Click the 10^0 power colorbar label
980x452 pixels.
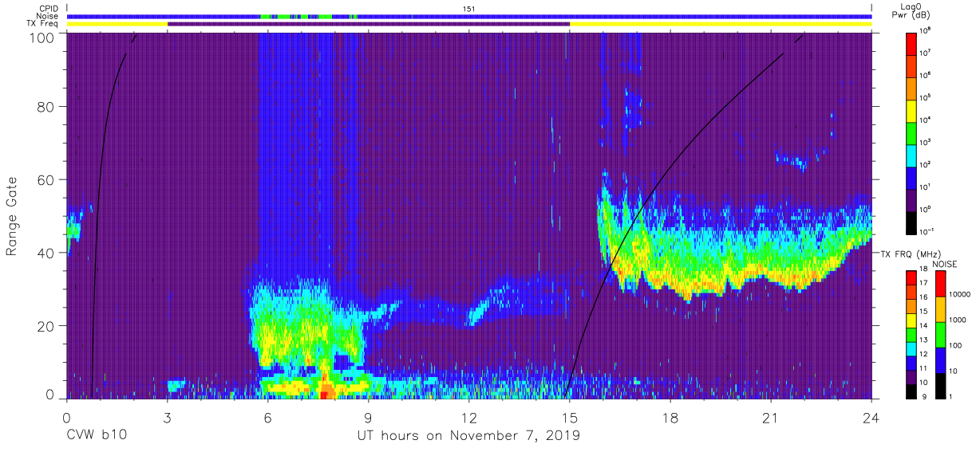click(926, 209)
